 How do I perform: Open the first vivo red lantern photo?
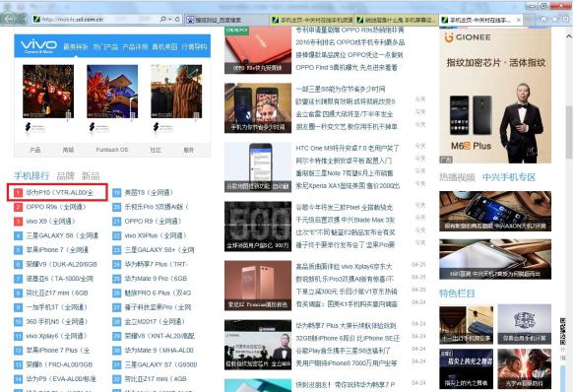click(48, 92)
